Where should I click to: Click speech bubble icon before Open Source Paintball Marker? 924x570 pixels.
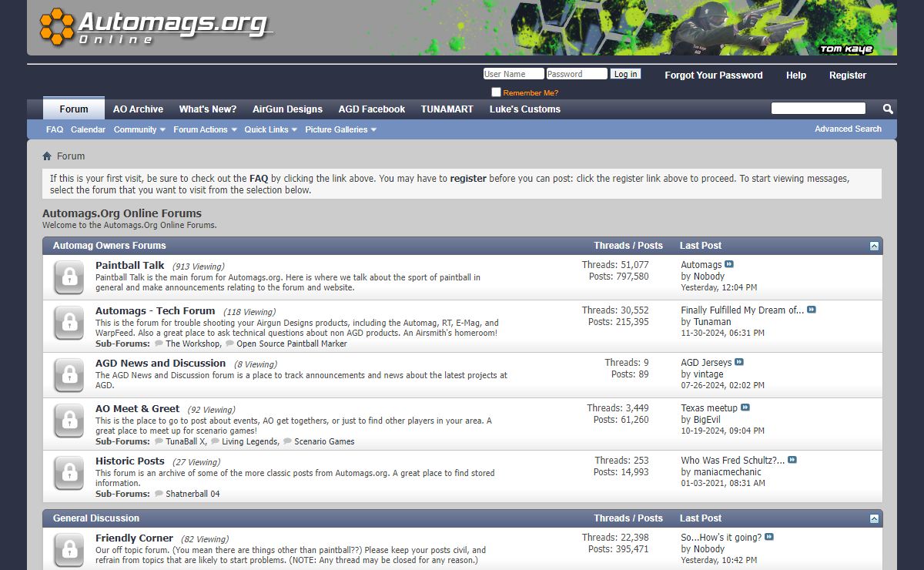pyautogui.click(x=229, y=344)
